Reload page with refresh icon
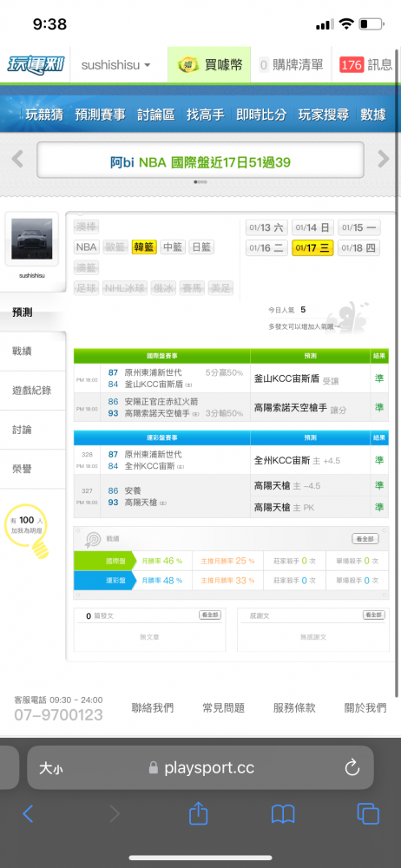Screen dimensions: 401x868 [x=352, y=767]
